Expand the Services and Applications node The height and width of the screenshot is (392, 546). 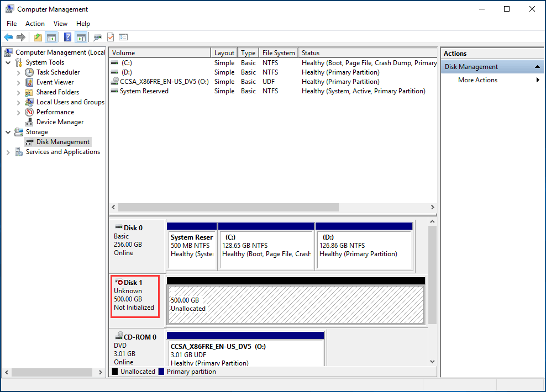(8, 152)
